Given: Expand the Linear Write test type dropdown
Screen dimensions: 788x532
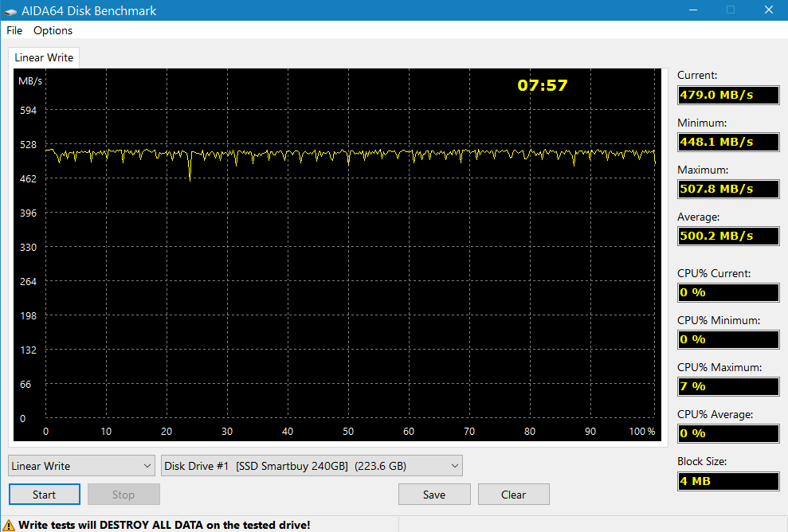Looking at the screenshot, I should [x=81, y=466].
